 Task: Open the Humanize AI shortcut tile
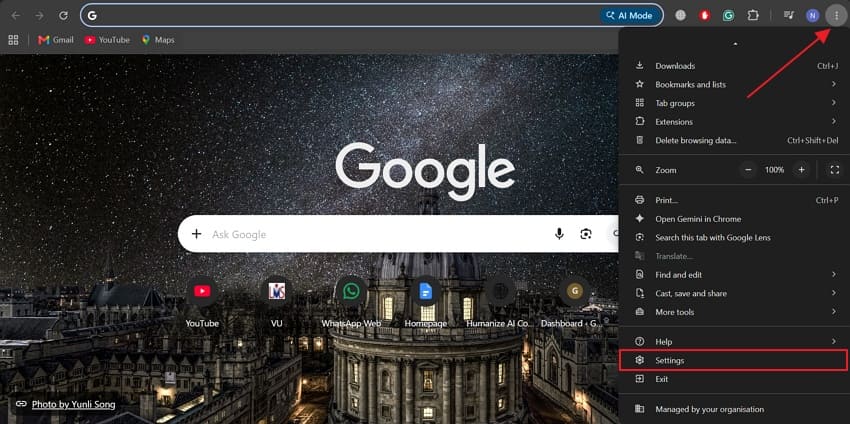click(500, 303)
